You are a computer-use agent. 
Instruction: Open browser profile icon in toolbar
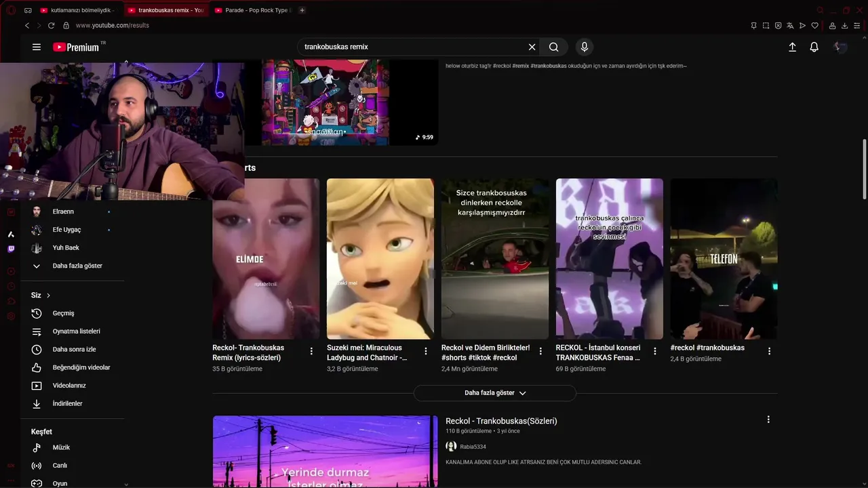point(832,25)
